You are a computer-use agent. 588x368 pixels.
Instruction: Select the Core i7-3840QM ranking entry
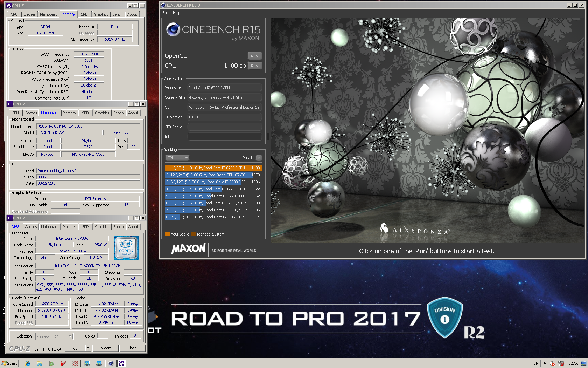point(213,210)
